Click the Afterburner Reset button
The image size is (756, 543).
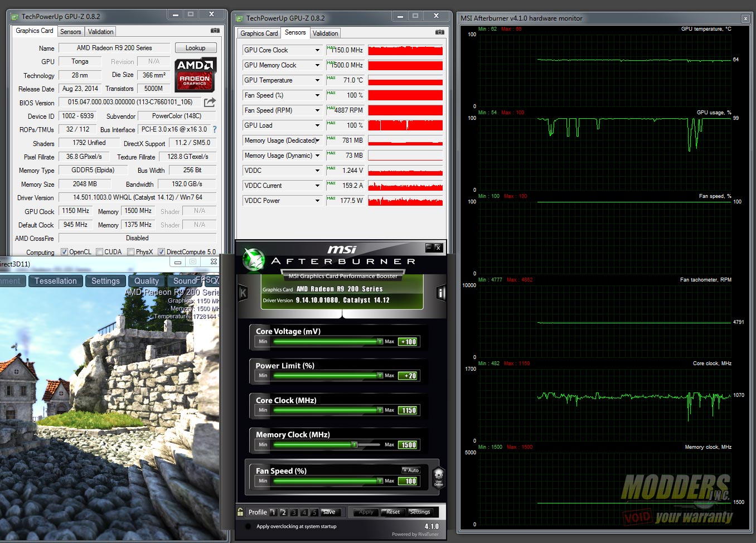click(393, 512)
